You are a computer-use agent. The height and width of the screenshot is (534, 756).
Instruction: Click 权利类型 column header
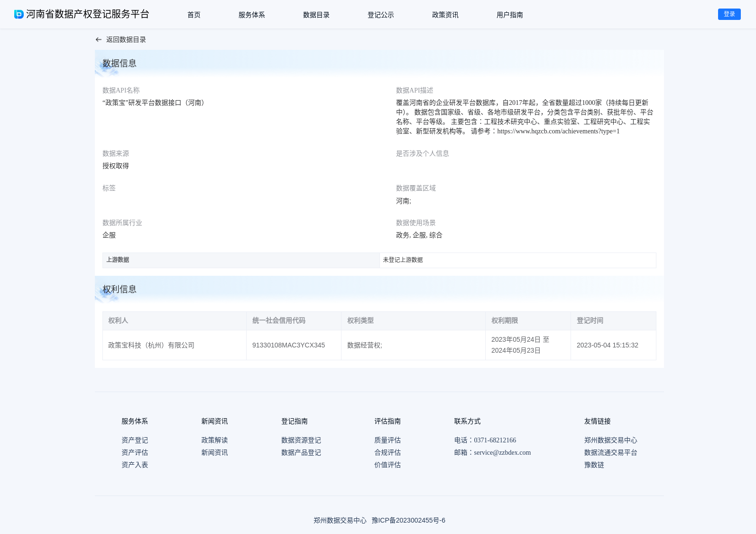tap(413, 321)
